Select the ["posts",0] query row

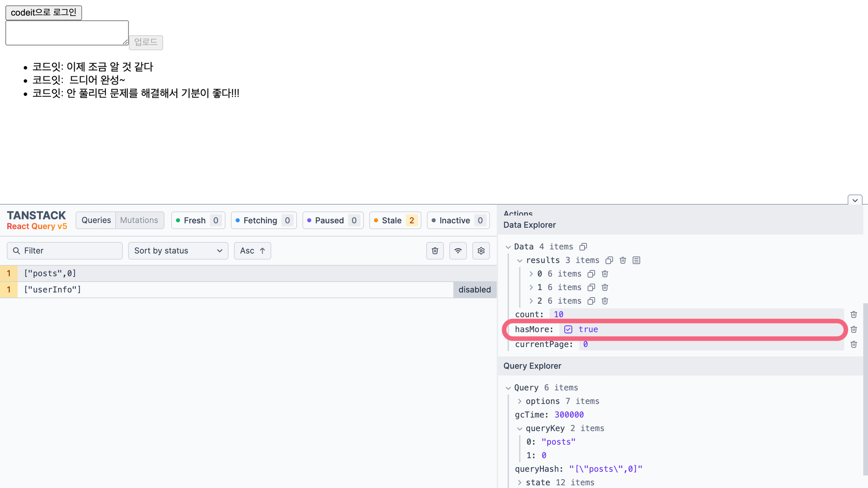coord(248,273)
